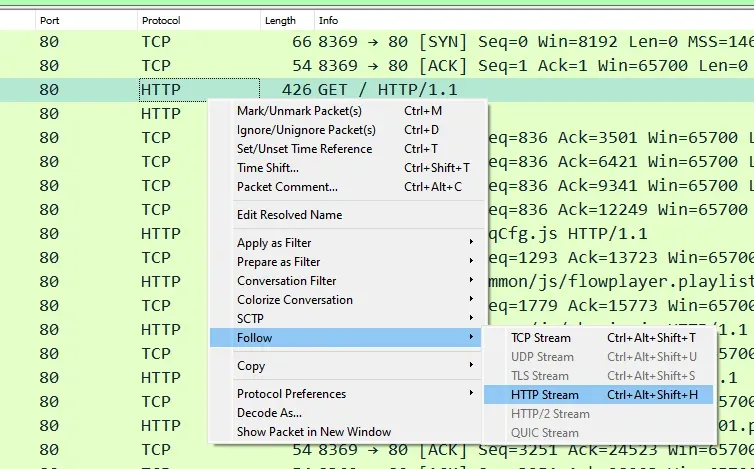This screenshot has height=469, width=754.
Task: Follow the TCP Stream
Action: pyautogui.click(x=599, y=338)
